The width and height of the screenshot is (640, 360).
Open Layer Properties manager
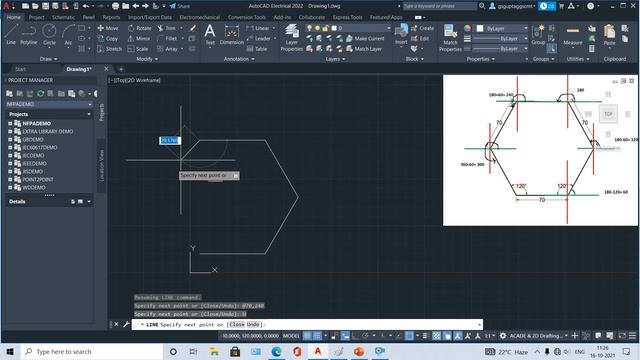click(x=291, y=38)
